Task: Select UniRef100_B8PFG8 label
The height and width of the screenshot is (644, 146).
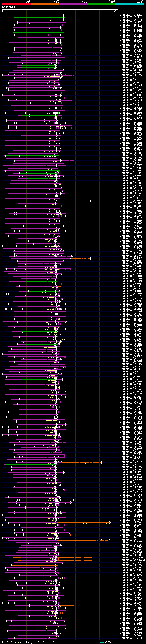Action: (131, 520)
